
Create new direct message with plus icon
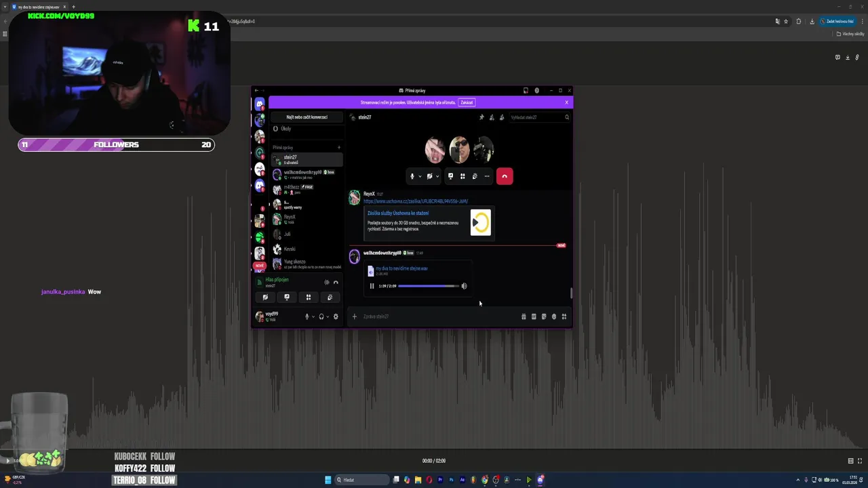point(338,147)
